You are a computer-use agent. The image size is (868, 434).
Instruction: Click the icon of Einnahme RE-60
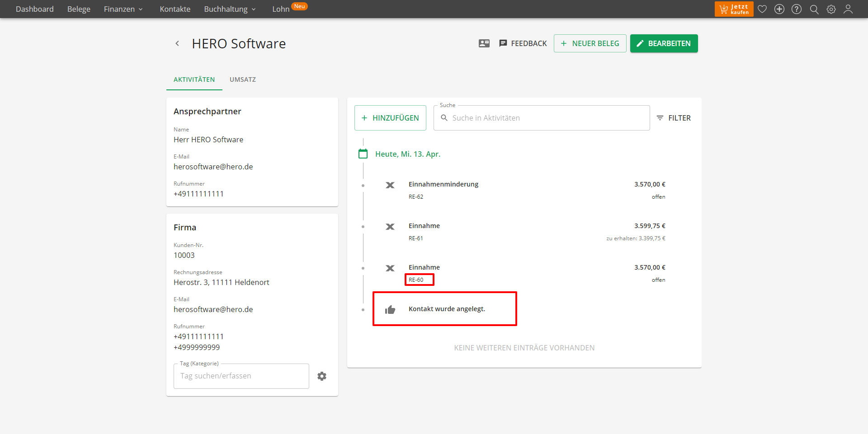[390, 268]
